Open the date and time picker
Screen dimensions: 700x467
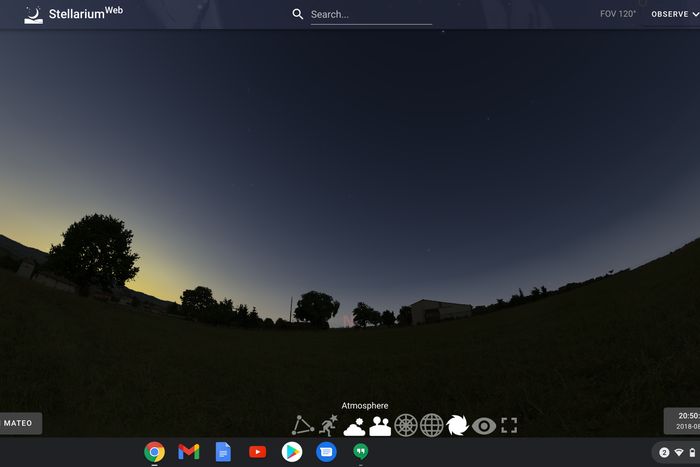click(684, 420)
